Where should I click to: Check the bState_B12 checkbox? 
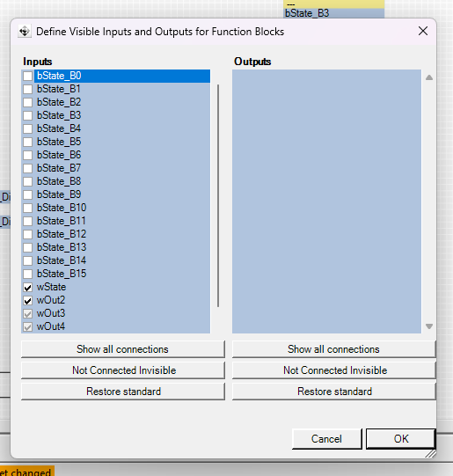(27, 234)
